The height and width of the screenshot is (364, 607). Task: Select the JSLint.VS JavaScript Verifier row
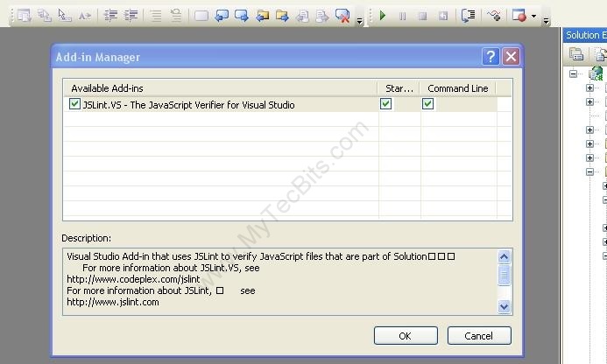pyautogui.click(x=280, y=104)
